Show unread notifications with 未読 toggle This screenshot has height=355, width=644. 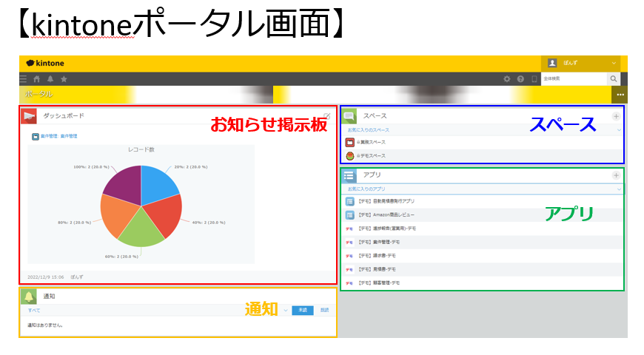[x=303, y=311]
